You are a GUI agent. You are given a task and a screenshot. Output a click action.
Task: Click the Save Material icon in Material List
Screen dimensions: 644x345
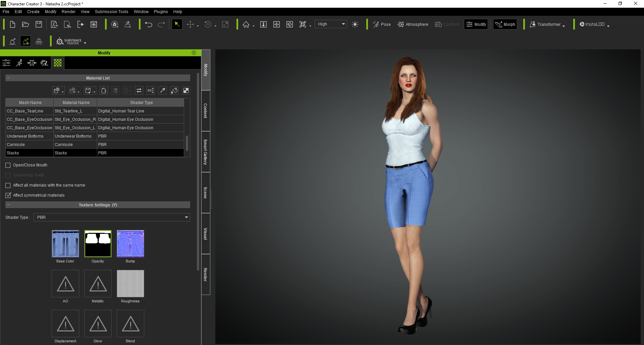pyautogui.click(x=88, y=91)
